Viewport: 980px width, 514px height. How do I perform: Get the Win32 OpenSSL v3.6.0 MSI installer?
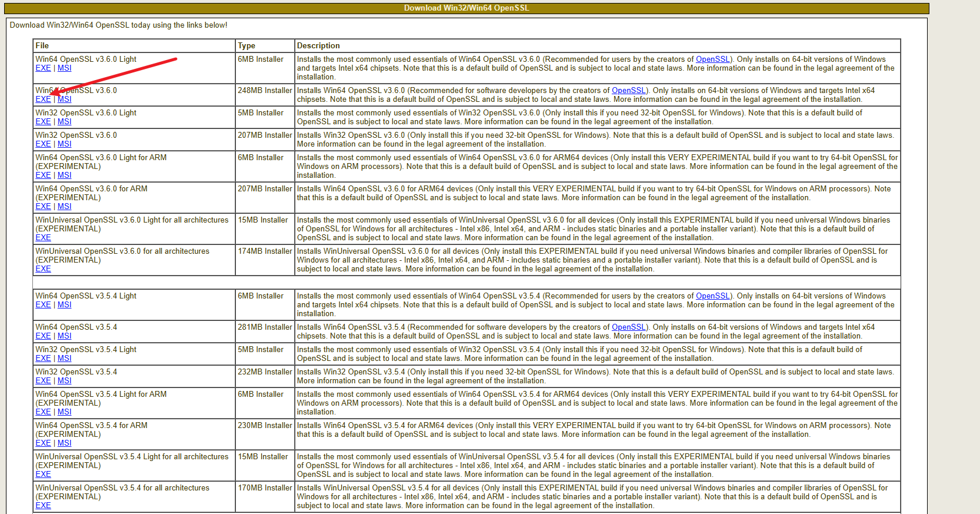click(64, 144)
